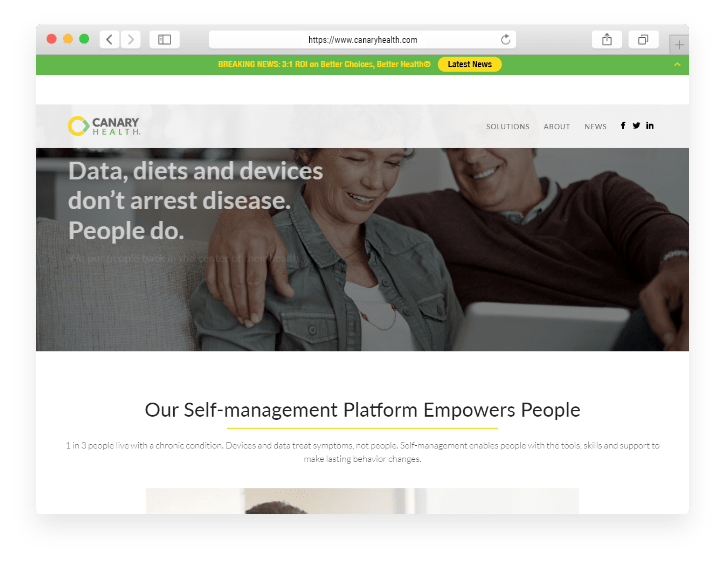Screen dimensions: 725x562
Task: Click the canaryhealth.com address bar
Action: [x=362, y=40]
